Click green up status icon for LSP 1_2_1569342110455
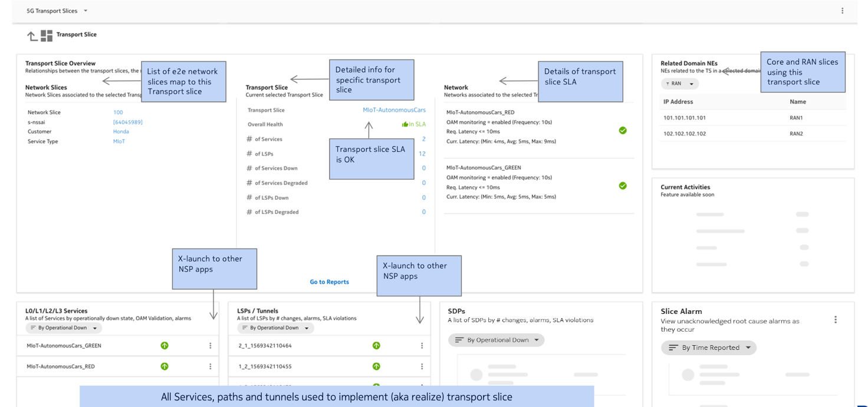This screenshot has width=868, height=407. [x=376, y=366]
